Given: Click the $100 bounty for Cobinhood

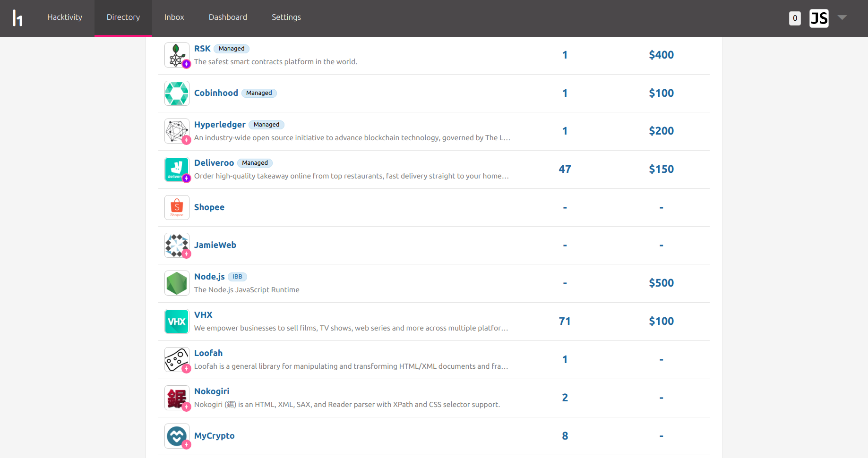Looking at the screenshot, I should (x=661, y=93).
